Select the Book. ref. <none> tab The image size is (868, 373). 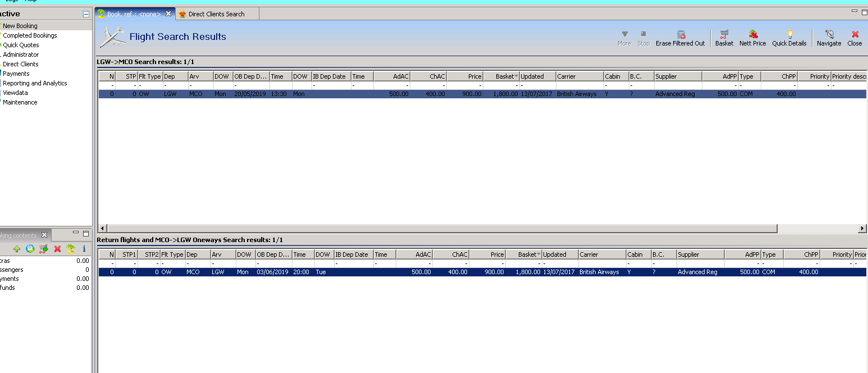click(134, 14)
